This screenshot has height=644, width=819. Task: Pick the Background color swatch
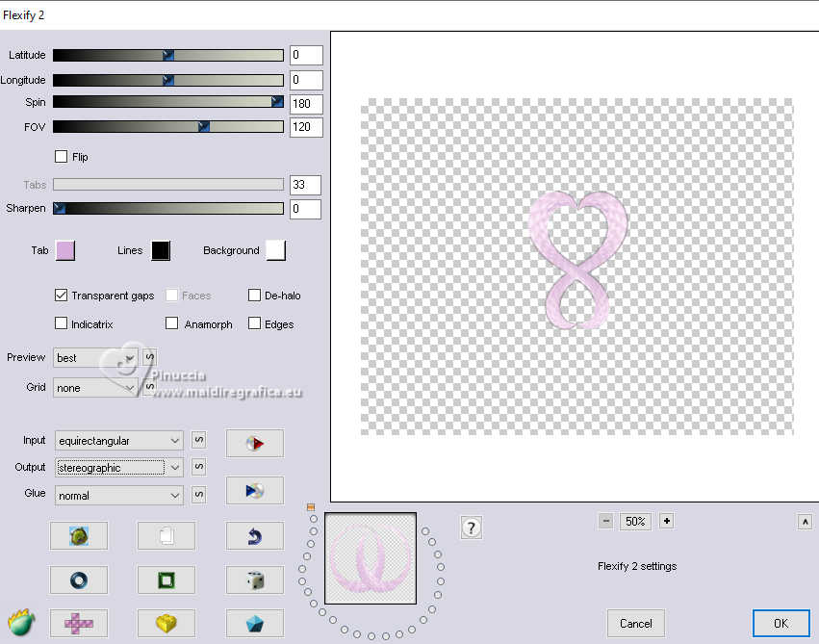click(x=276, y=250)
